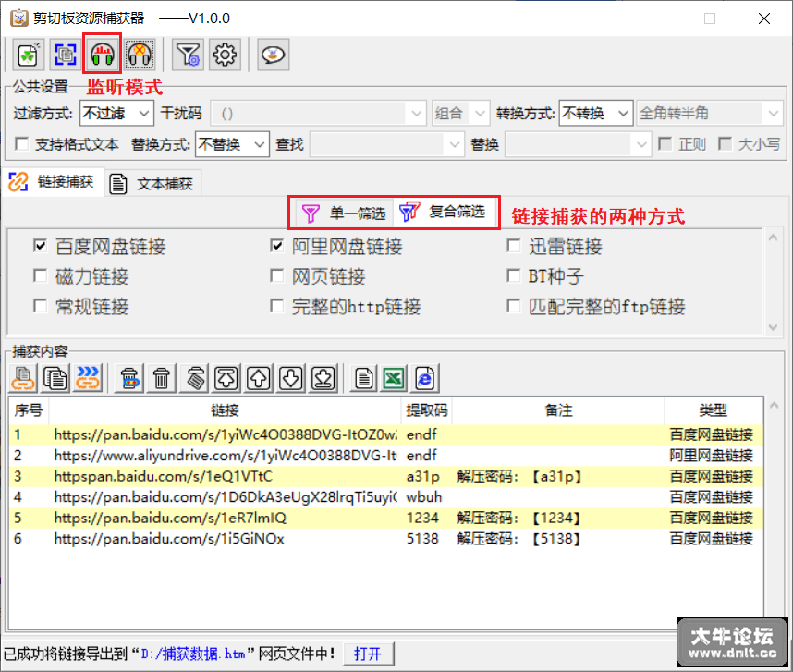
Task: Click the orange copy-link icon
Action: pyautogui.click(x=23, y=378)
